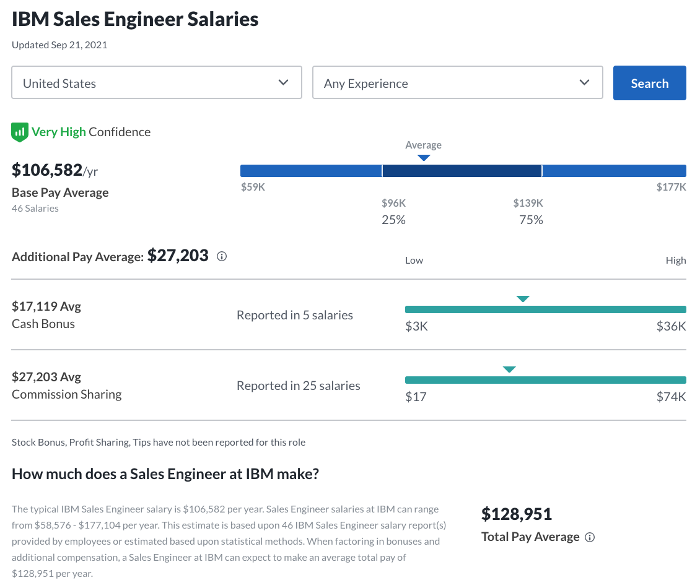Click the 25% percentile label
Viewport: 700px width, 588px height.
(394, 220)
